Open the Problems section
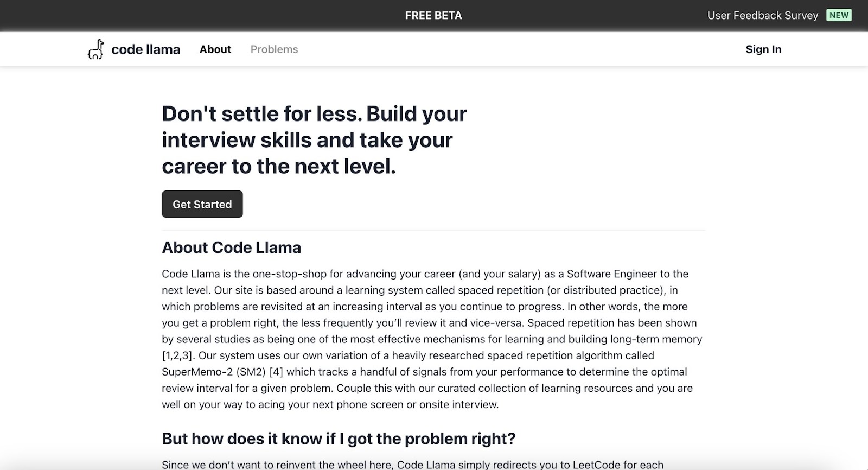The width and height of the screenshot is (868, 470). pos(274,49)
